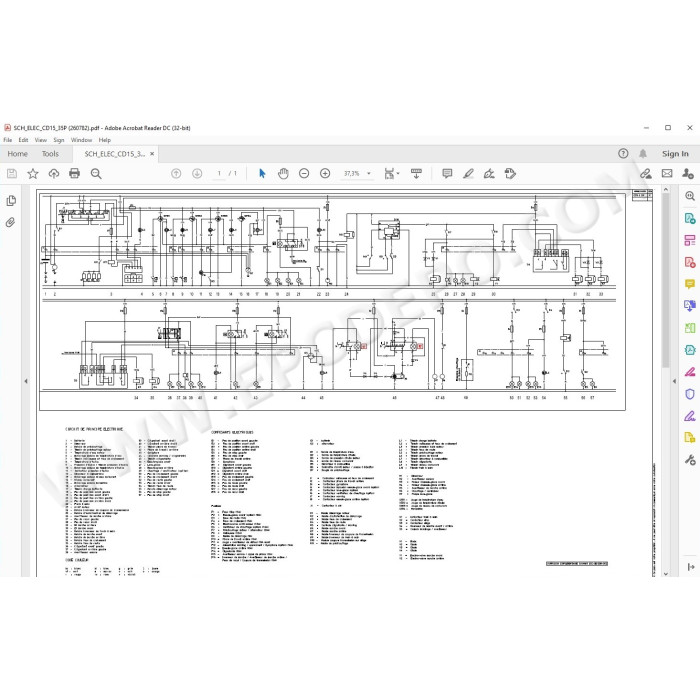Add the document to starred favorites
Image resolution: width=700 pixels, height=700 pixels.
(33, 174)
